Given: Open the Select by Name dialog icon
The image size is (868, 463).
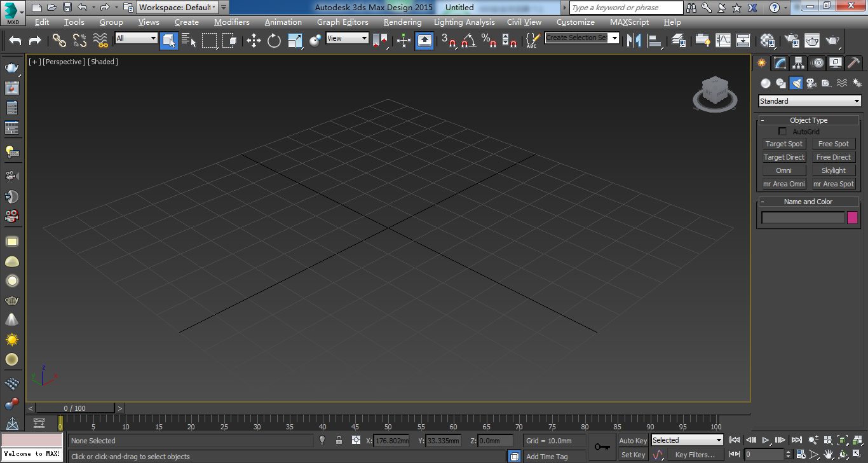Looking at the screenshot, I should 189,40.
